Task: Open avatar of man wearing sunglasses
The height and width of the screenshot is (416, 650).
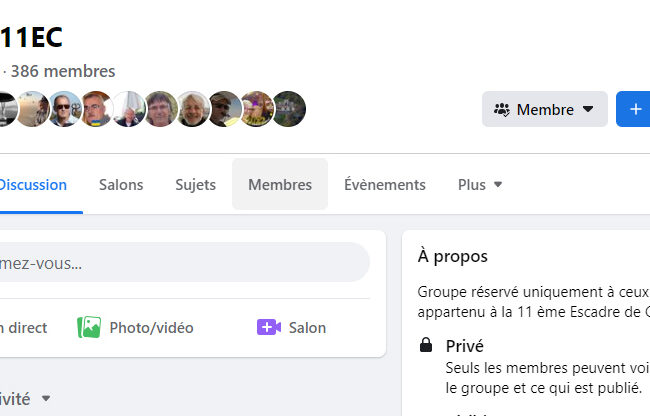Action: [x=64, y=109]
